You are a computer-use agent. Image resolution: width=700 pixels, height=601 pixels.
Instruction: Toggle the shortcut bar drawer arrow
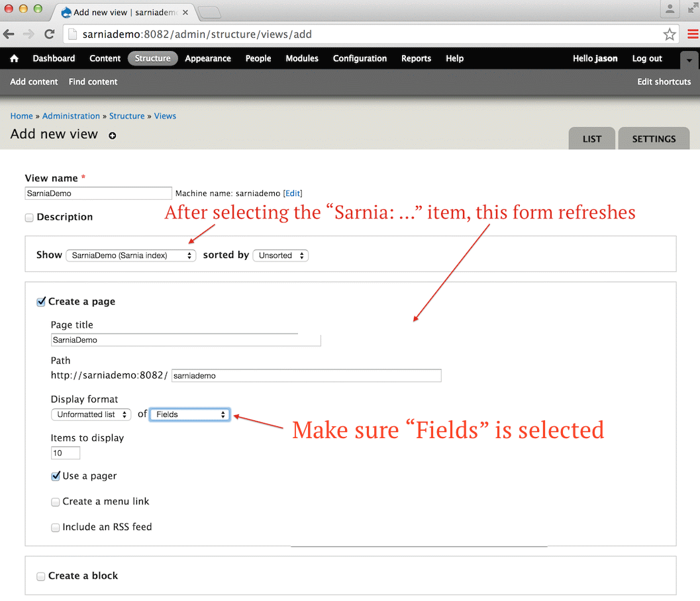(689, 60)
